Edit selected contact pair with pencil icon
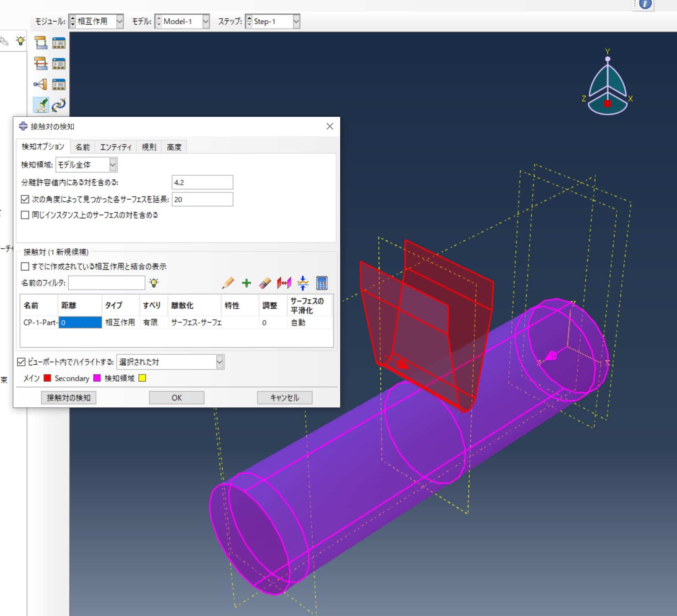 227,283
